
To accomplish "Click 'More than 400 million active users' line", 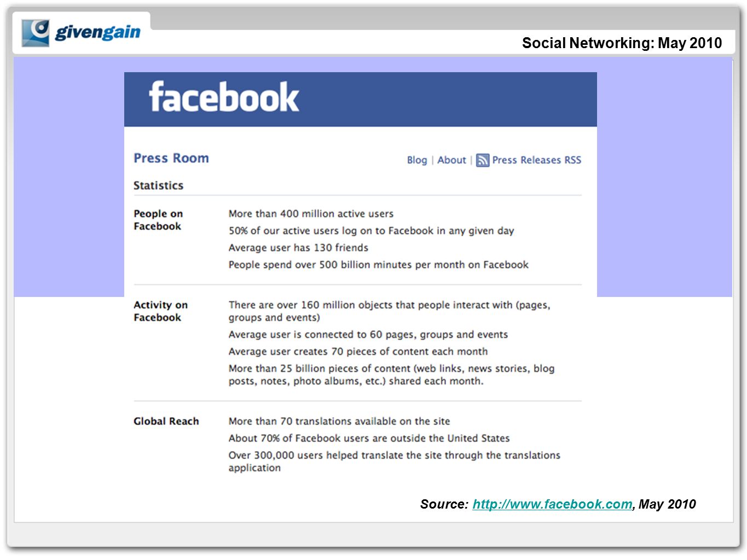I will [x=311, y=214].
